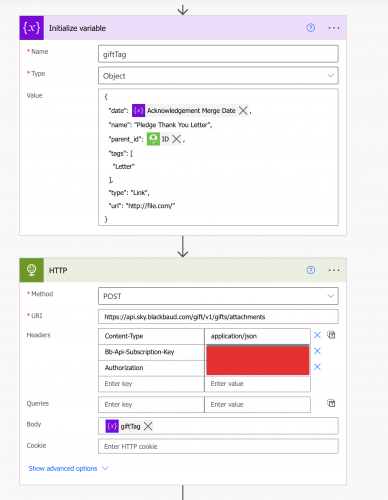Delete the Authorization header row

pyautogui.click(x=317, y=367)
